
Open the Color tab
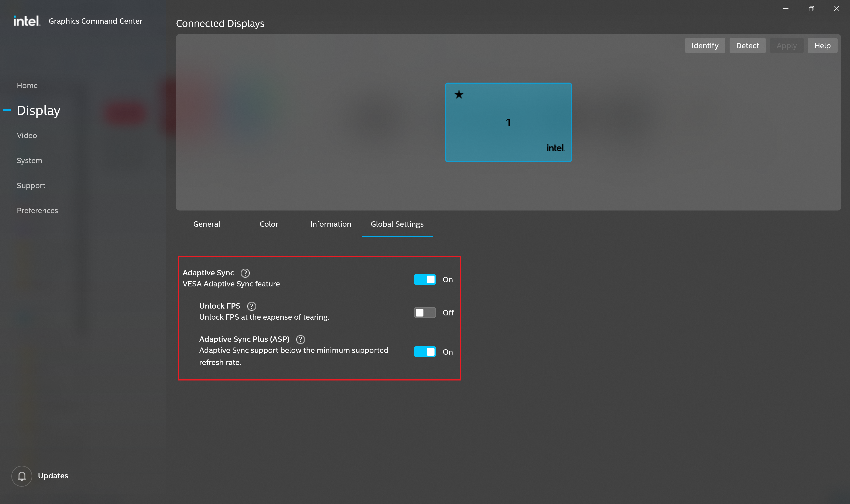point(269,224)
